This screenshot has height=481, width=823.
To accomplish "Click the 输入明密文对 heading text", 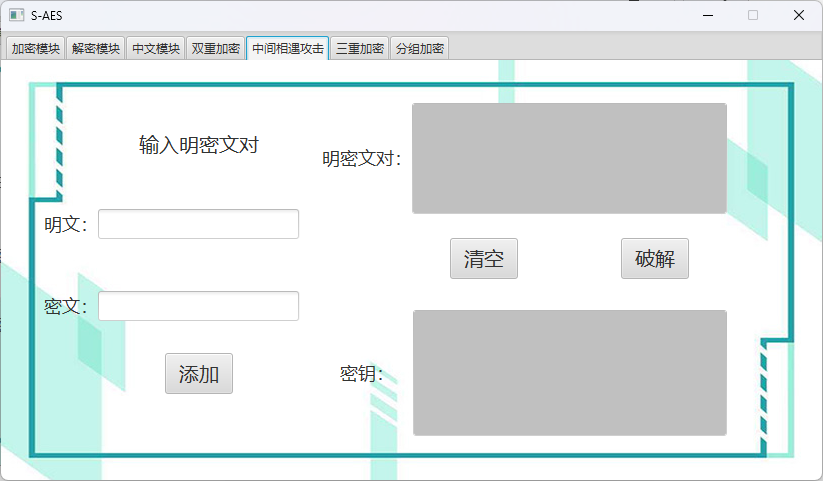I will pyautogui.click(x=199, y=145).
